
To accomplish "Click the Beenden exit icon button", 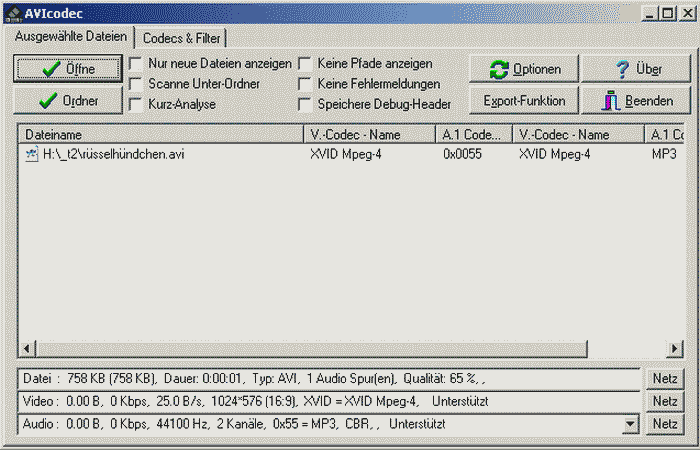I will coord(637,101).
